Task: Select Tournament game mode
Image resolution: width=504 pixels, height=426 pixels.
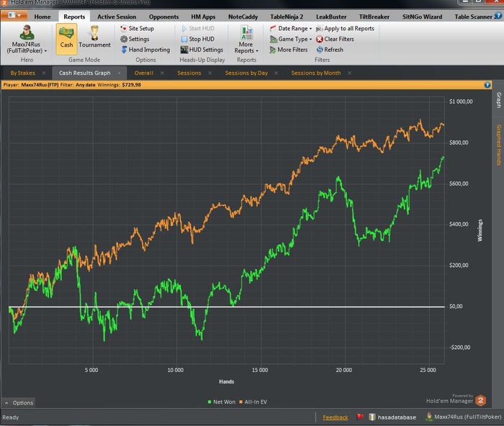Action: (94, 39)
